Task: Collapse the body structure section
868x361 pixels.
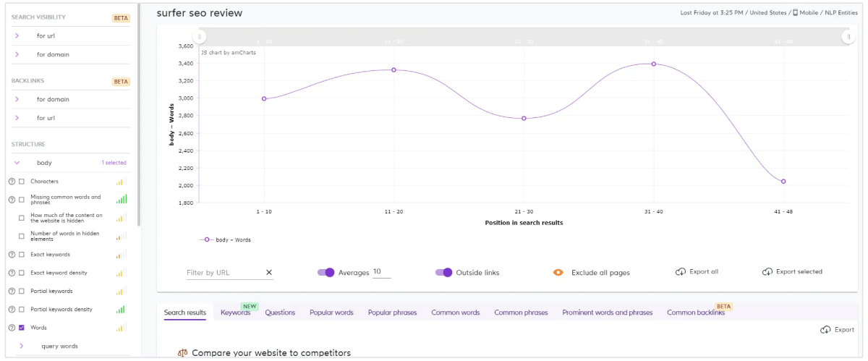Action: [x=17, y=163]
